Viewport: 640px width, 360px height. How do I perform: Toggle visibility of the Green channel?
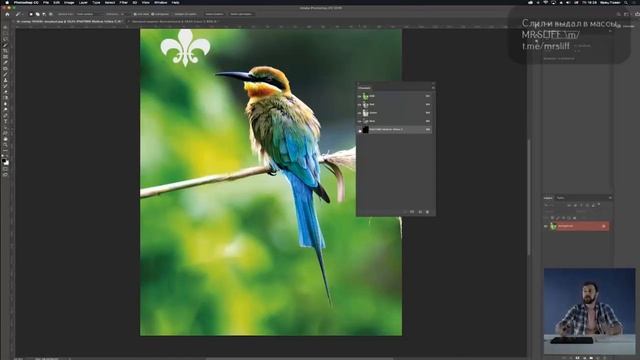click(360, 113)
